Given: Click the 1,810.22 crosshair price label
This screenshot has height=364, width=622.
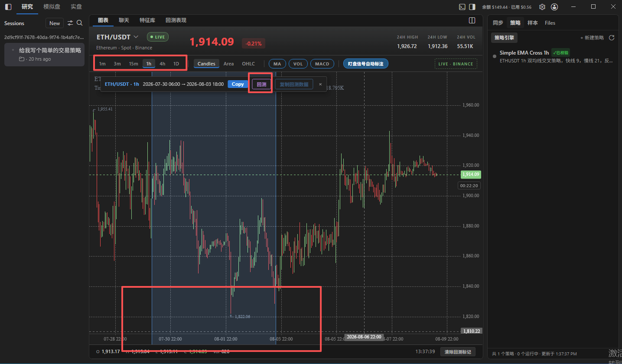Looking at the screenshot, I should (471, 331).
